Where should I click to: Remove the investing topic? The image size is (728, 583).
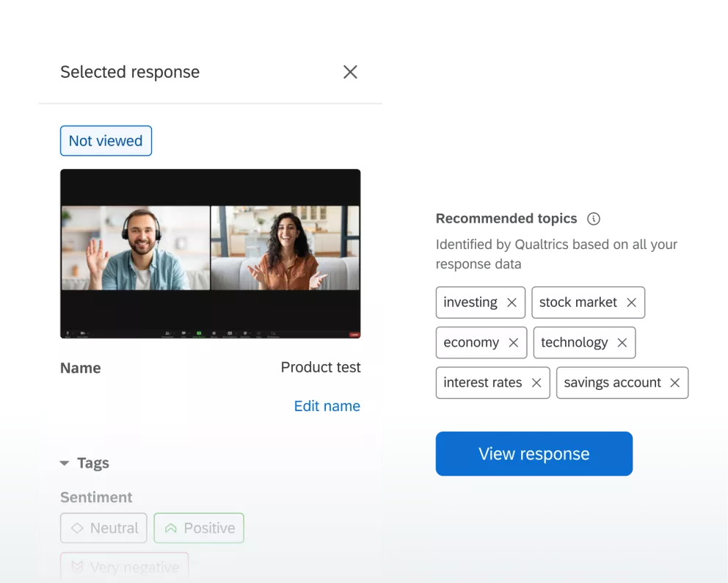click(x=512, y=303)
